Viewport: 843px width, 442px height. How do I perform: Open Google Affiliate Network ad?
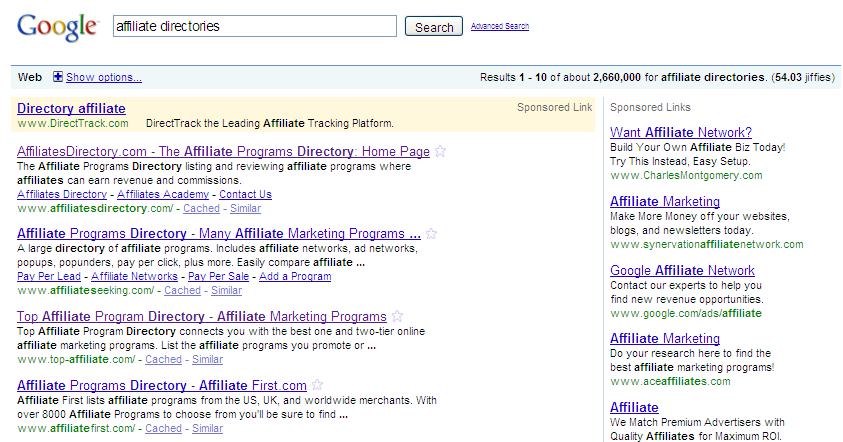point(682,270)
